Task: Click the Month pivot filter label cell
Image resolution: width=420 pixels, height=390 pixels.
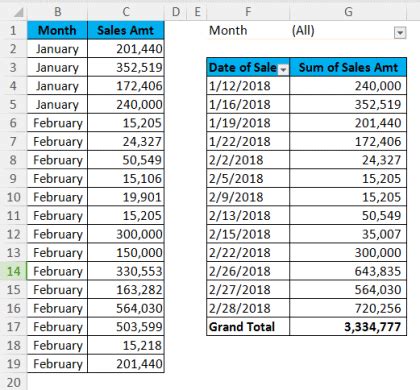Action: [x=248, y=31]
